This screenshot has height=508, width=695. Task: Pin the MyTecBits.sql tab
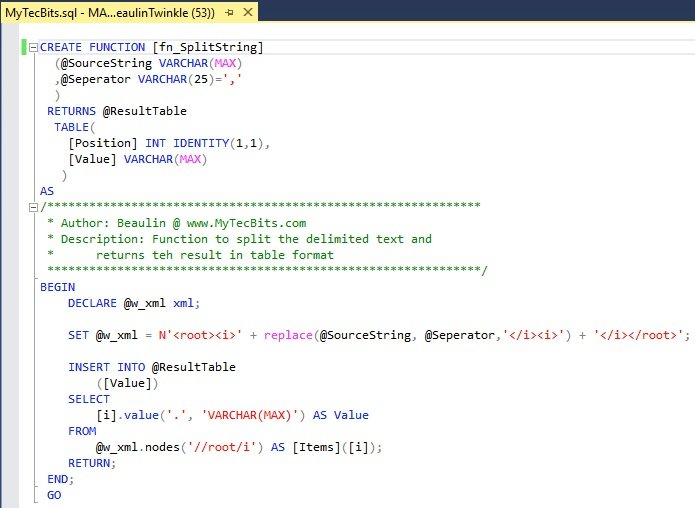(229, 13)
